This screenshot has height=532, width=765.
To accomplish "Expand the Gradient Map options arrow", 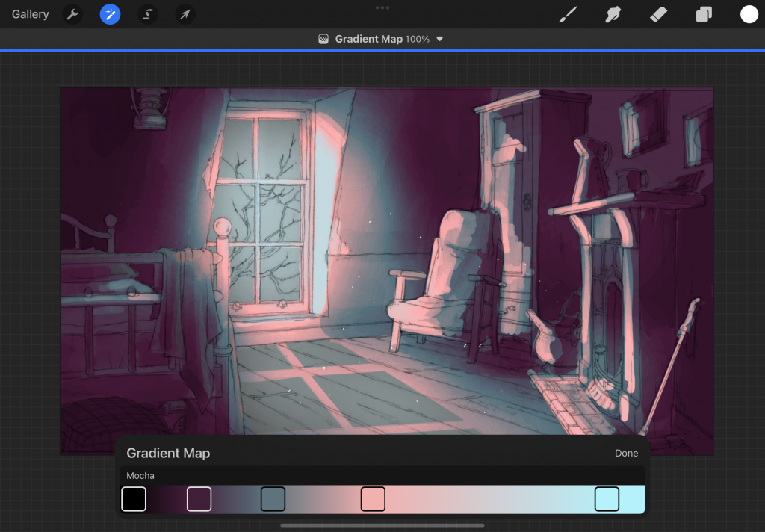I will tap(439, 39).
